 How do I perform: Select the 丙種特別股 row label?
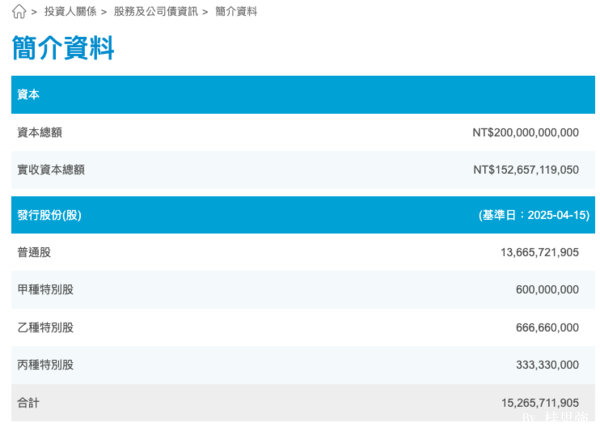click(45, 365)
